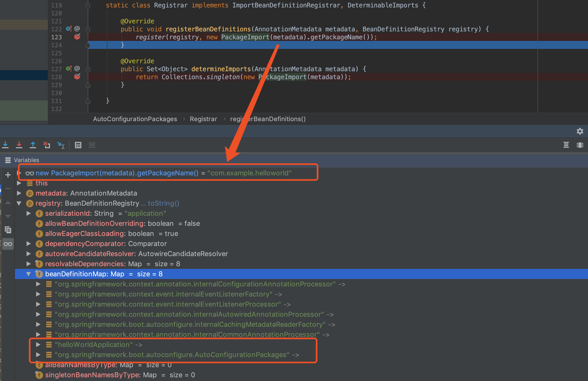The height and width of the screenshot is (381, 588).
Task: Click the @ annotation gutter mark on line 122
Action: [x=77, y=28]
